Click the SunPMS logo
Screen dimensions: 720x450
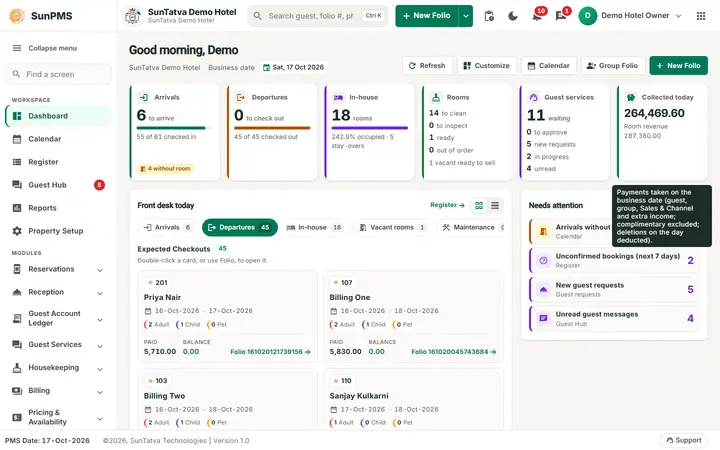point(40,16)
